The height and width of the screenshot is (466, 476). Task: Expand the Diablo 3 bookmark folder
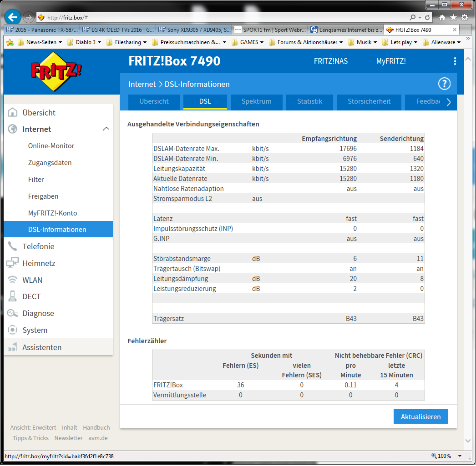tap(84, 42)
